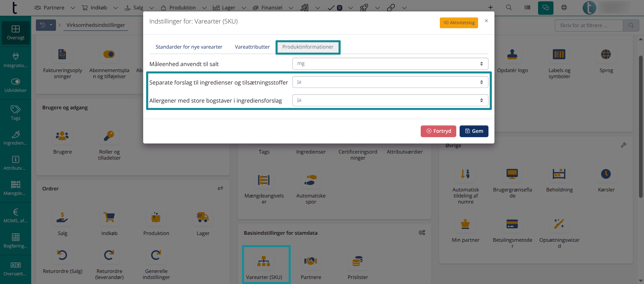Viewport: 644px width, 284px height.
Task: Click the filter text input field
Action: [589, 25]
